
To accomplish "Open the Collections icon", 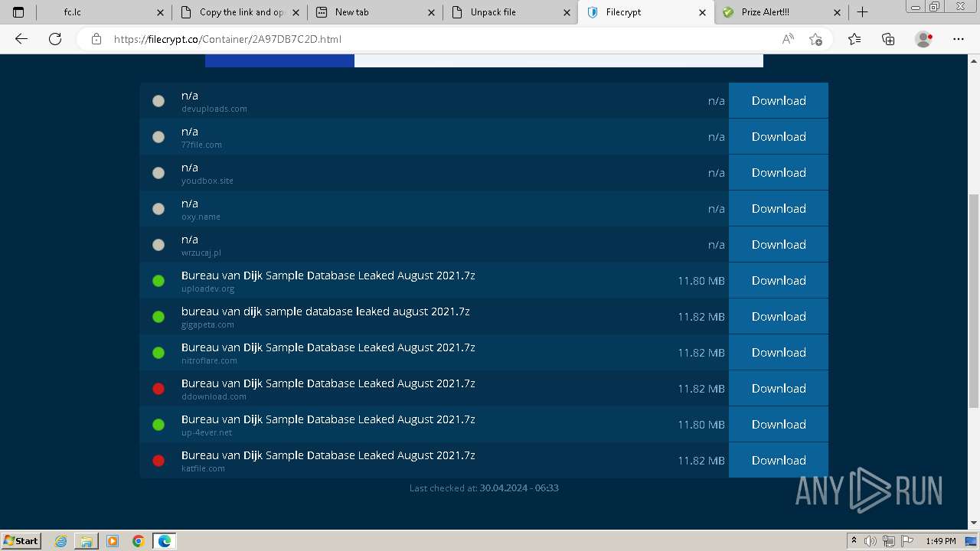I will 888,39.
